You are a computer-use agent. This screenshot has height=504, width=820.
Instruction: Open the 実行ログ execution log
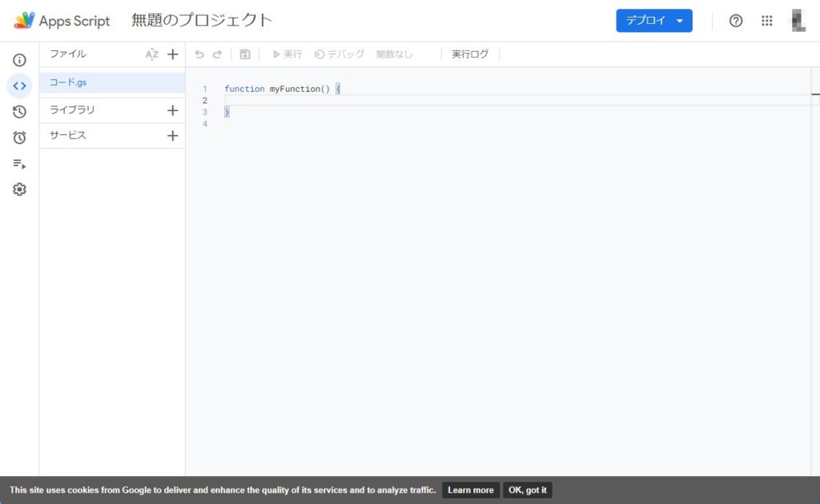tap(470, 54)
